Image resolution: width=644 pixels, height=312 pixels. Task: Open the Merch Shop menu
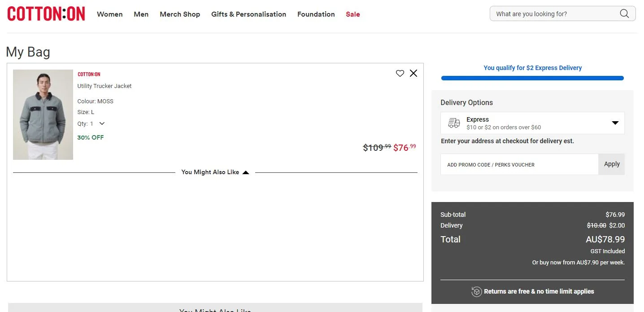click(180, 14)
